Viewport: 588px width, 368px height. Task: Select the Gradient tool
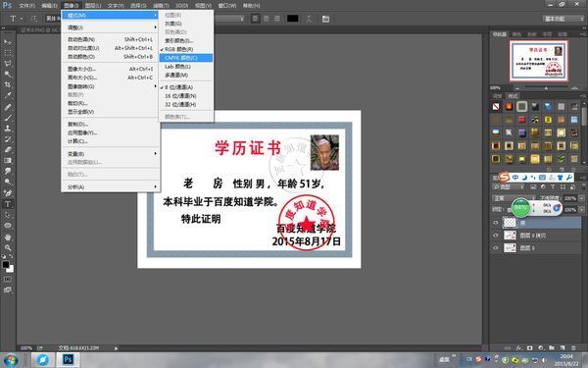coord(8,161)
